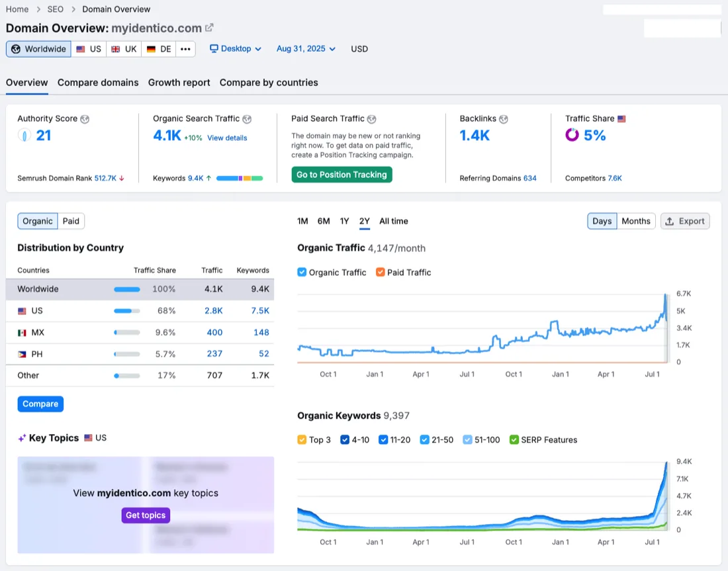Go to Home breadcrumb
This screenshot has height=571, width=728.
pyautogui.click(x=17, y=9)
